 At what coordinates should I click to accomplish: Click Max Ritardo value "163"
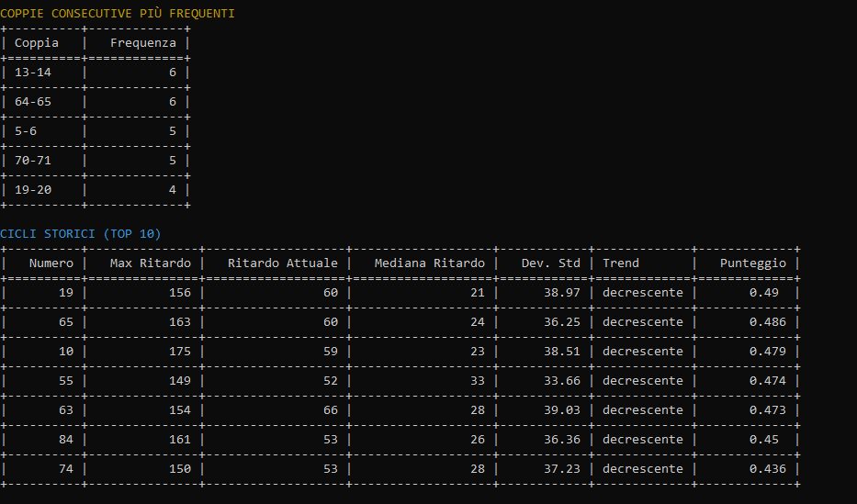(180, 322)
